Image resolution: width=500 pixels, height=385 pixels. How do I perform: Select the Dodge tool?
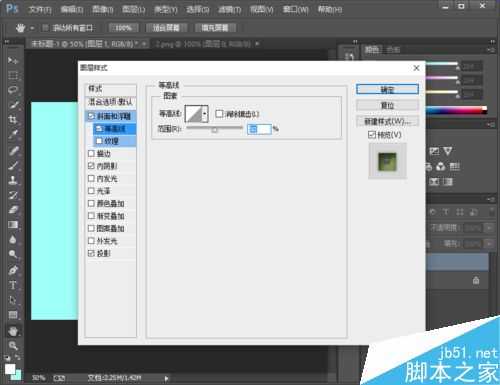tap(13, 255)
